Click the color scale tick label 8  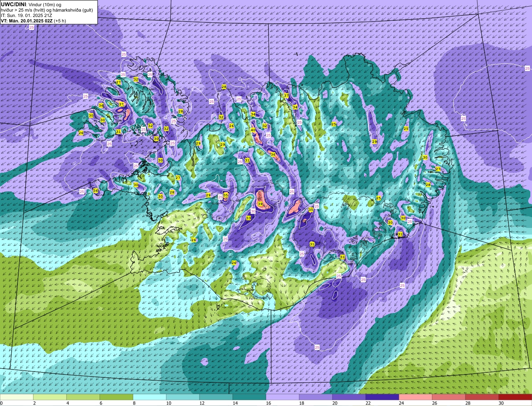click(134, 403)
